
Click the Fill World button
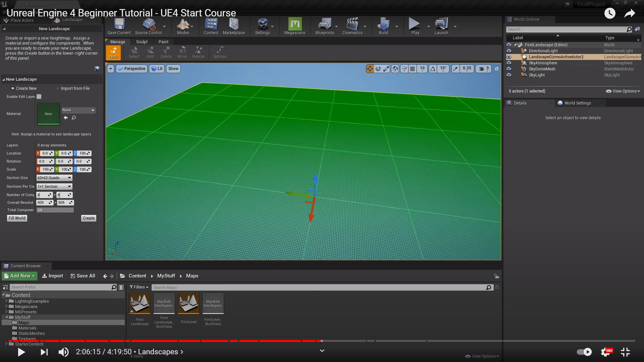pyautogui.click(x=17, y=218)
